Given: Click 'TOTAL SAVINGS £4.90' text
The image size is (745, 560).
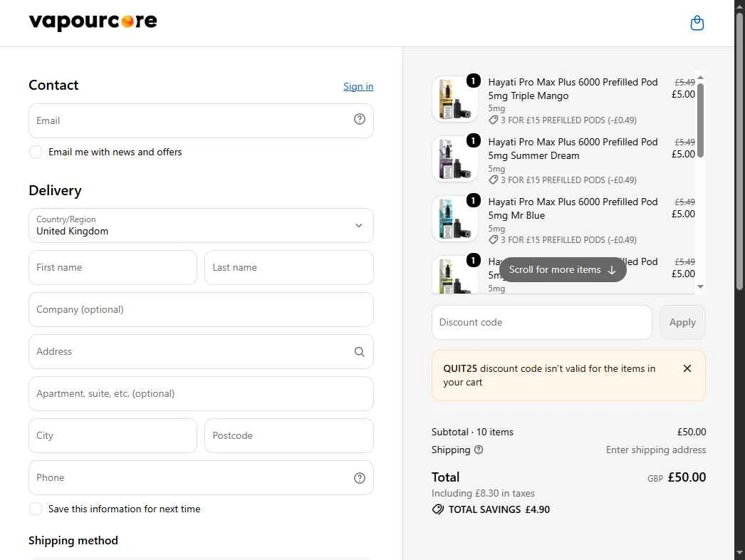Looking at the screenshot, I should [499, 509].
